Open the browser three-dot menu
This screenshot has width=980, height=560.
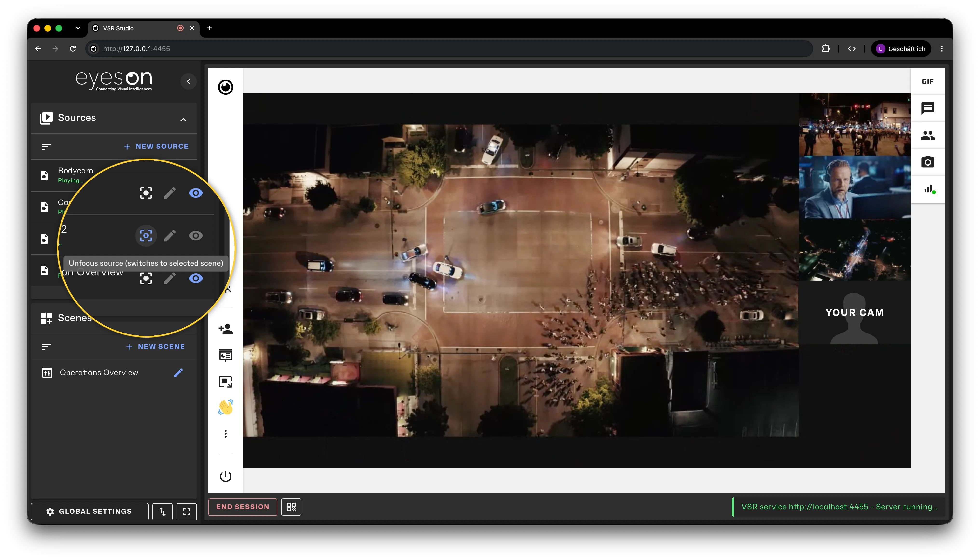pyautogui.click(x=942, y=49)
